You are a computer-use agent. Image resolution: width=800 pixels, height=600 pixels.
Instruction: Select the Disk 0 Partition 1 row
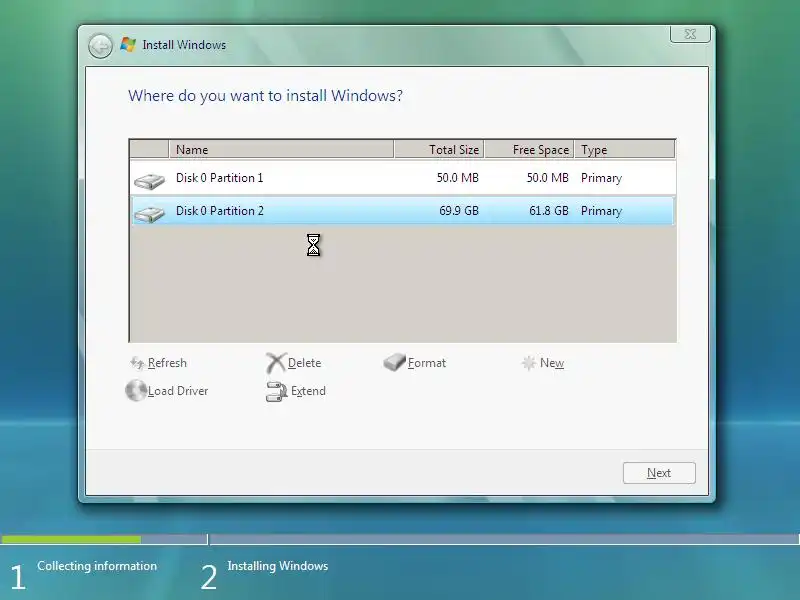403,178
